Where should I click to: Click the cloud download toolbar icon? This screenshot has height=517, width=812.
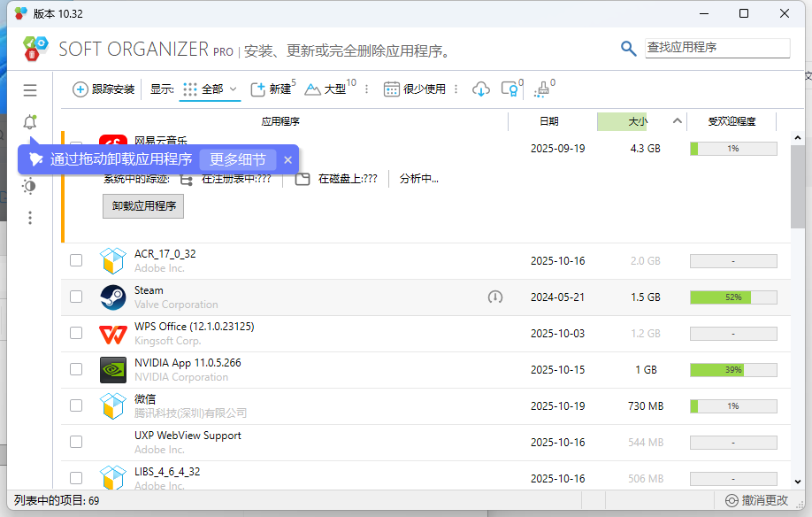pyautogui.click(x=480, y=89)
